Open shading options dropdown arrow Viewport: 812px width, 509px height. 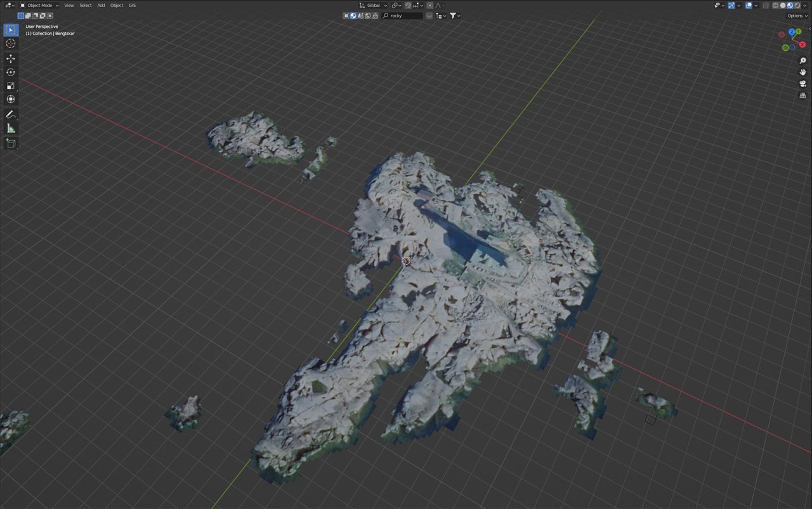coord(804,6)
